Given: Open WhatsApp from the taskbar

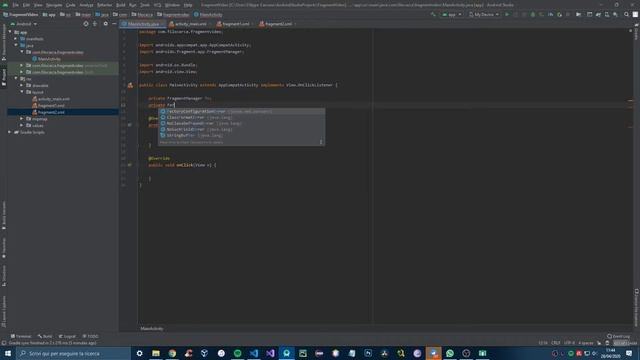Looking at the screenshot, I should pyautogui.click(x=450, y=353).
